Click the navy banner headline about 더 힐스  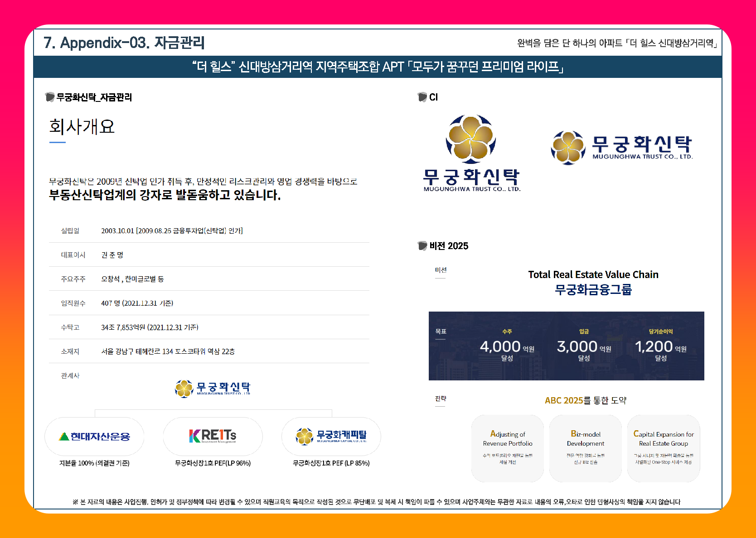(x=378, y=67)
